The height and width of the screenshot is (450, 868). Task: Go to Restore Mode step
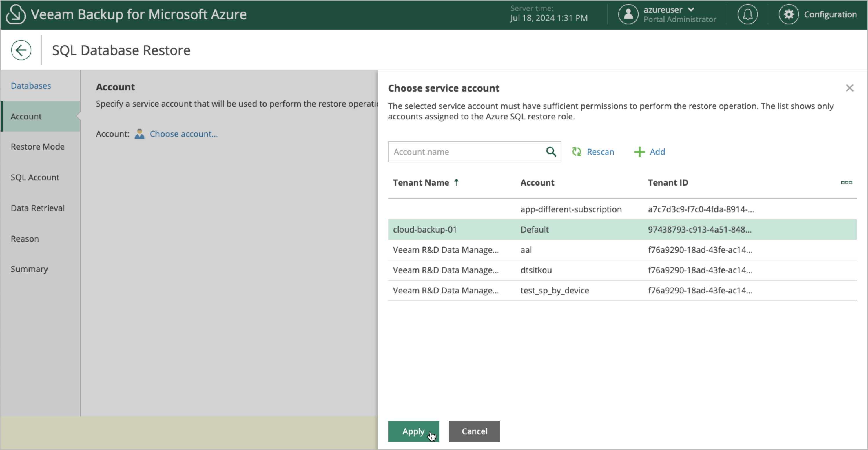pos(37,147)
